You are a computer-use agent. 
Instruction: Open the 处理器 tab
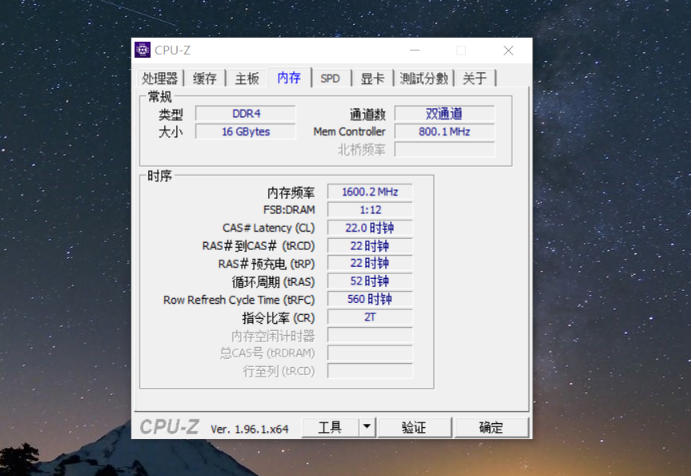click(160, 79)
